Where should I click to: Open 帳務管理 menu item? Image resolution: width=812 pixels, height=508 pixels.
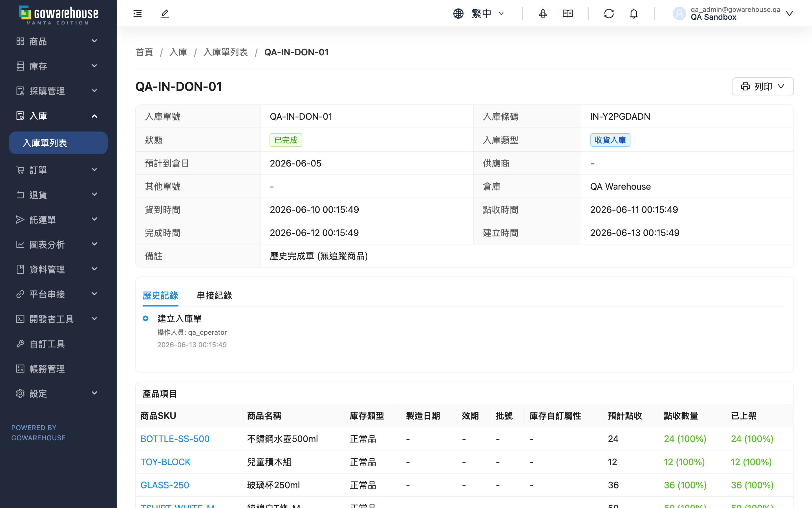click(x=58, y=369)
